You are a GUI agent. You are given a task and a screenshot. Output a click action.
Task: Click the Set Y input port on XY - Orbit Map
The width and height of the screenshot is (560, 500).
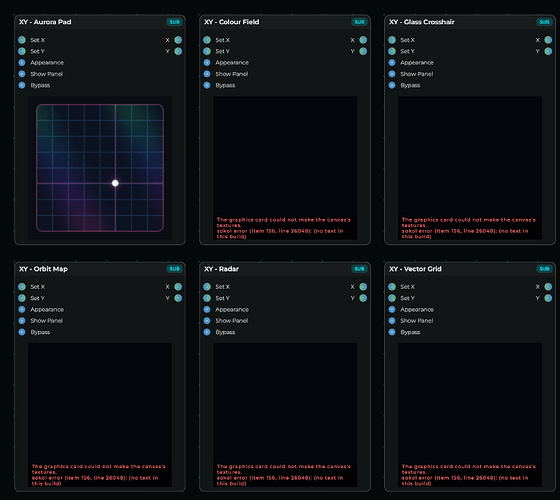22,298
